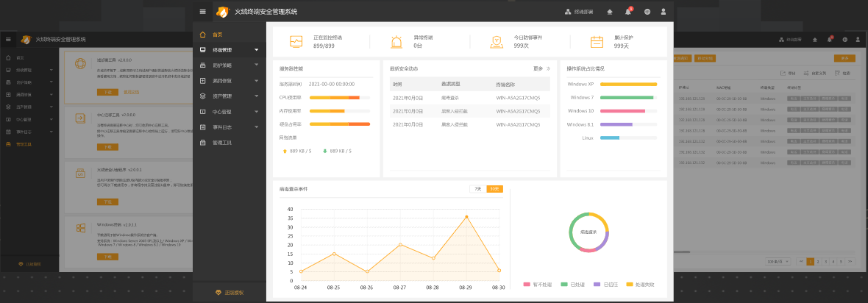Go to 首页 in the sidebar
Viewport: 868px width, 303px height.
[x=217, y=35]
